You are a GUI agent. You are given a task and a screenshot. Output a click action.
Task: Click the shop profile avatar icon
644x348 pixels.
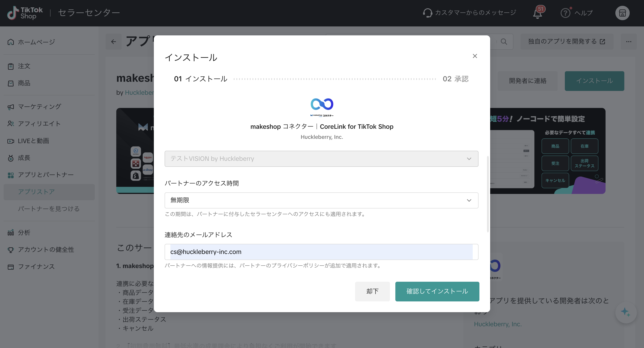tap(622, 13)
